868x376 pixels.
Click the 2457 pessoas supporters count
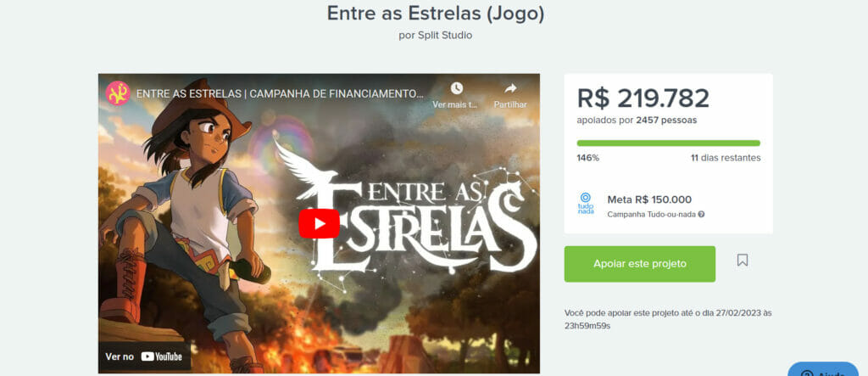point(666,120)
